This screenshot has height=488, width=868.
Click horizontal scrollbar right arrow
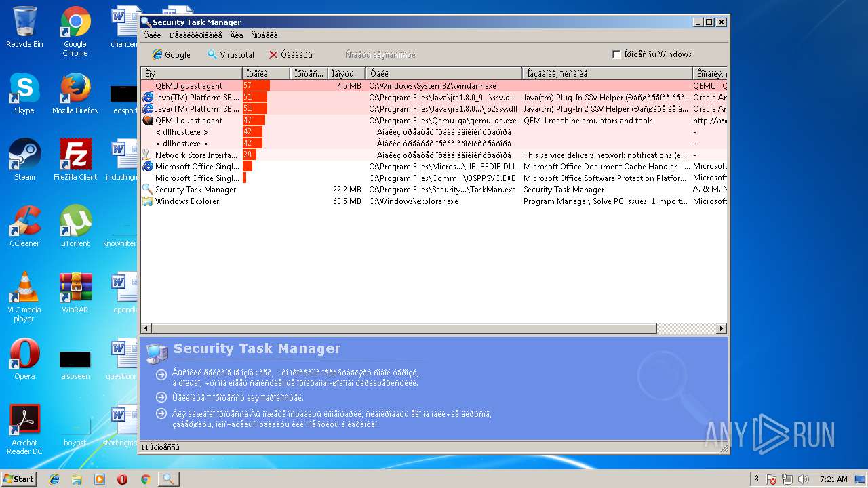coord(722,329)
